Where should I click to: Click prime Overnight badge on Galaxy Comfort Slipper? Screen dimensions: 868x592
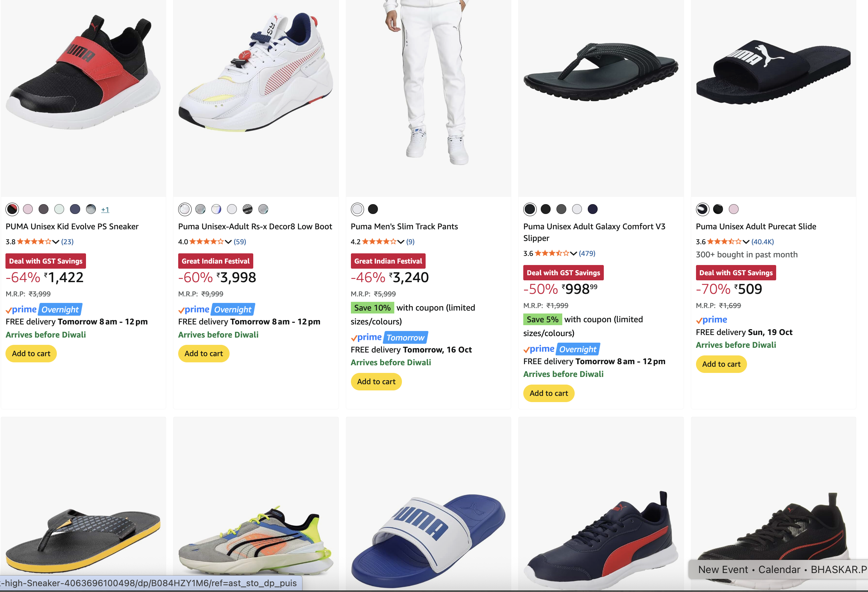pos(578,349)
